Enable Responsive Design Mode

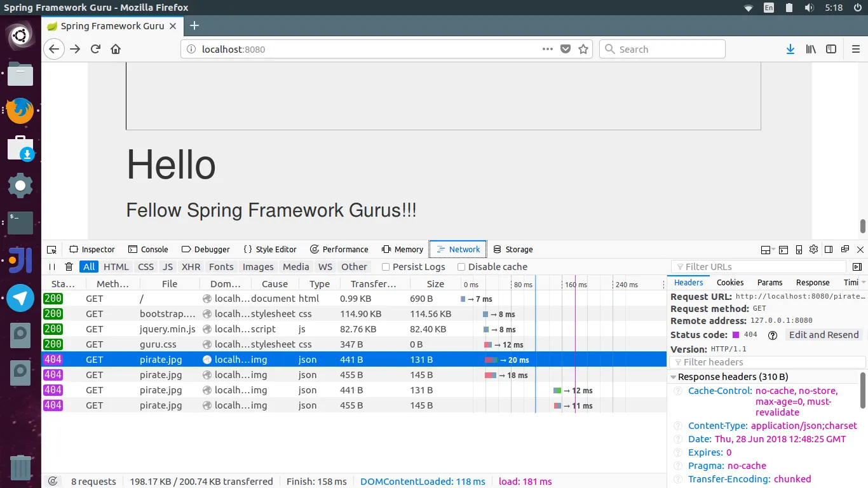(799, 250)
